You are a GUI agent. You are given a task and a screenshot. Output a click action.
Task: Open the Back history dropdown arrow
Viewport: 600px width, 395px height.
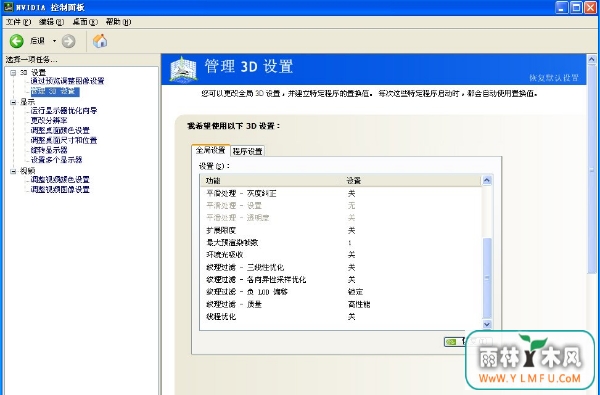tap(54, 41)
